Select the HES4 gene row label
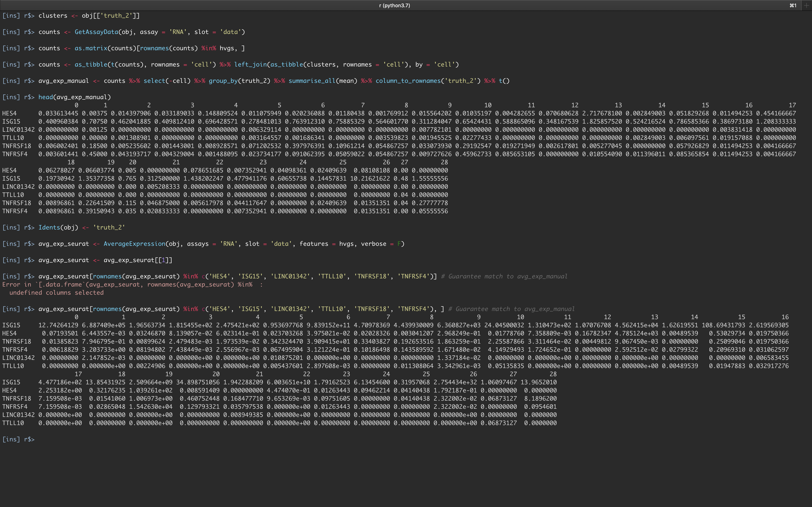The image size is (812, 507). click(x=9, y=113)
